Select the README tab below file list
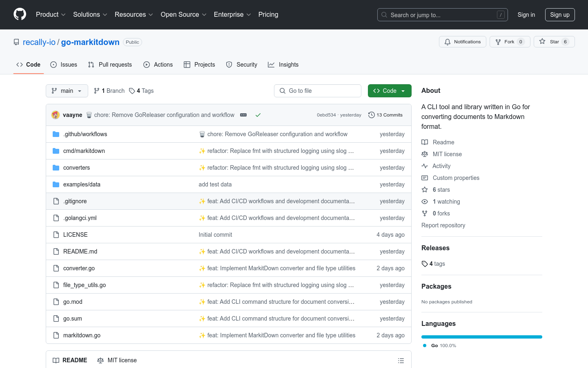This screenshot has height=368, width=588. point(70,360)
